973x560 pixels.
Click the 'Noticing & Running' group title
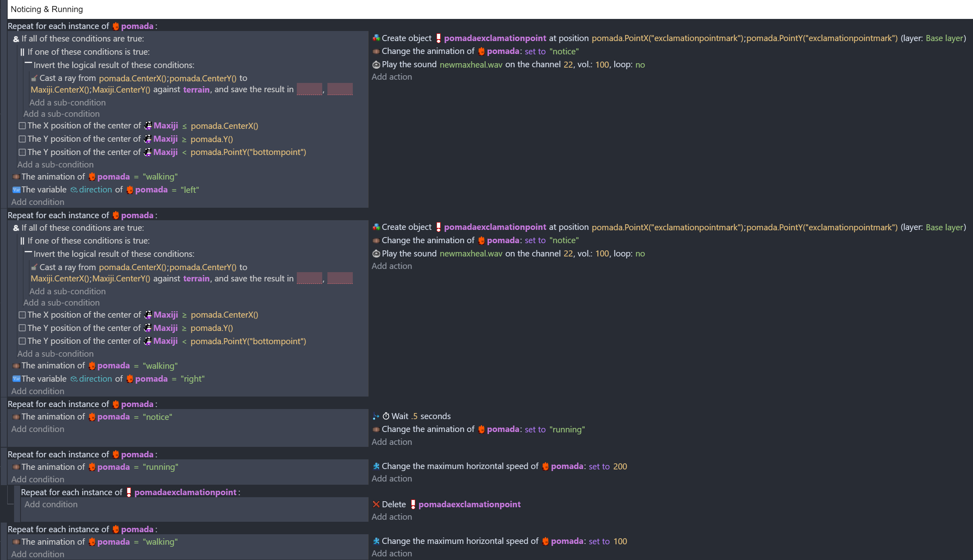click(47, 9)
